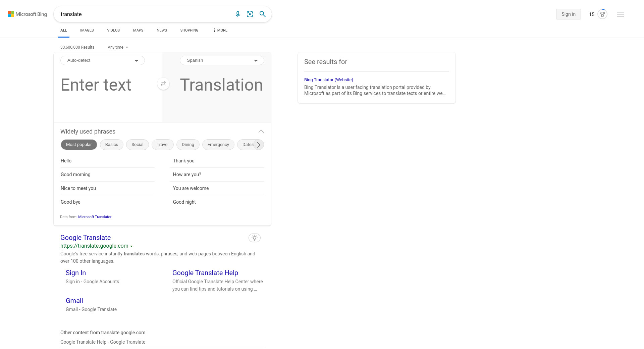This screenshot has height=349, width=644.
Task: Click the magnifying glass search icon
Action: click(x=263, y=14)
